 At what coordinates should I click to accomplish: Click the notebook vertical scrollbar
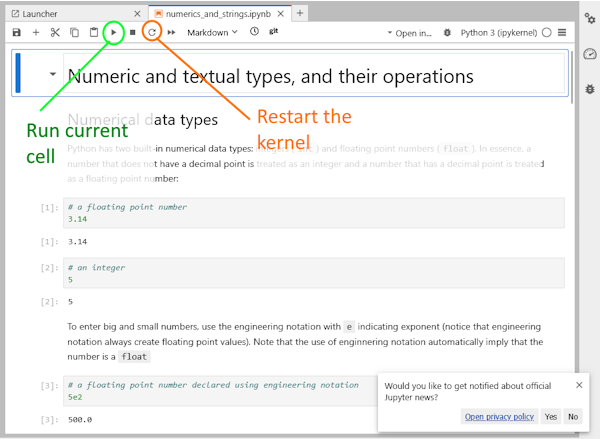572,77
